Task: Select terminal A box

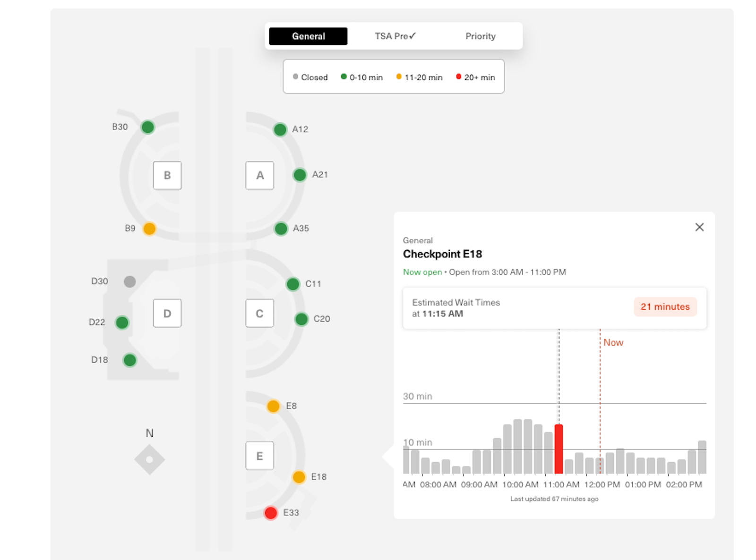Action: (260, 176)
